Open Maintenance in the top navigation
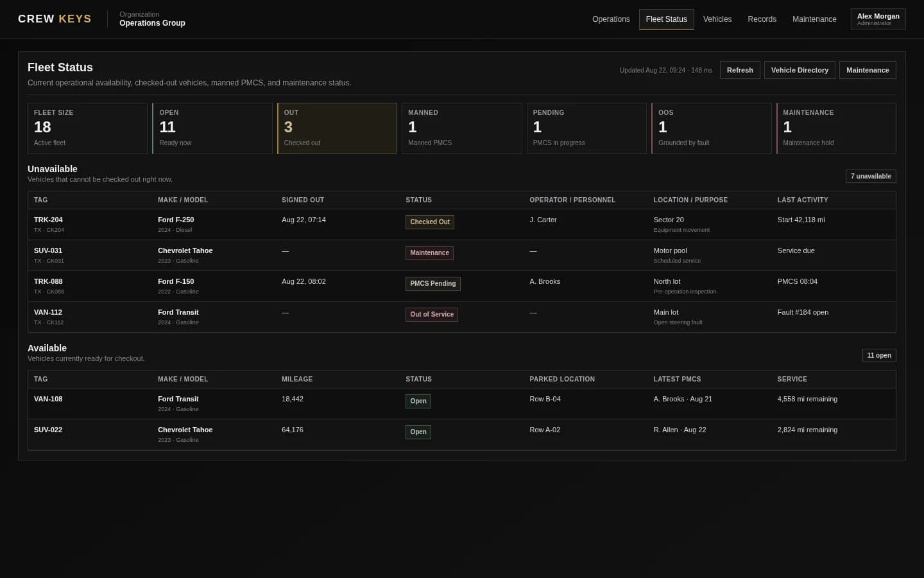Viewport: 924px width, 578px height. click(x=814, y=19)
